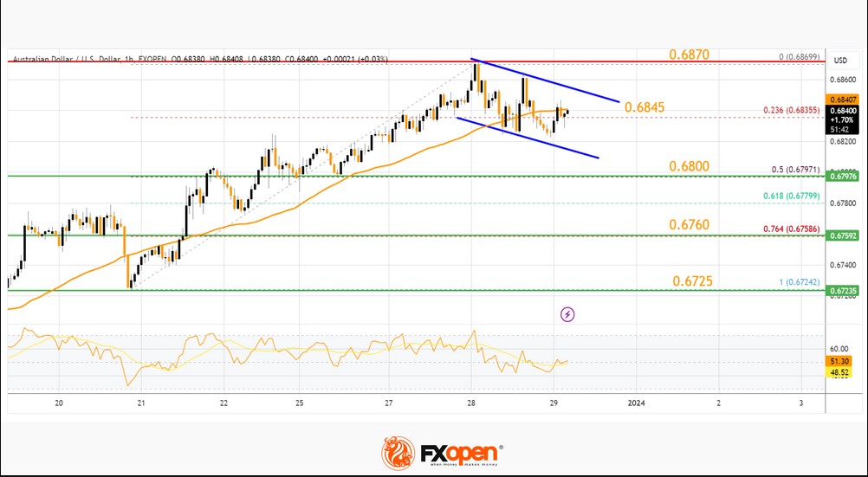Viewport: 868px width, 477px height.
Task: Click the FXOpen bull logo icon
Action: point(398,454)
